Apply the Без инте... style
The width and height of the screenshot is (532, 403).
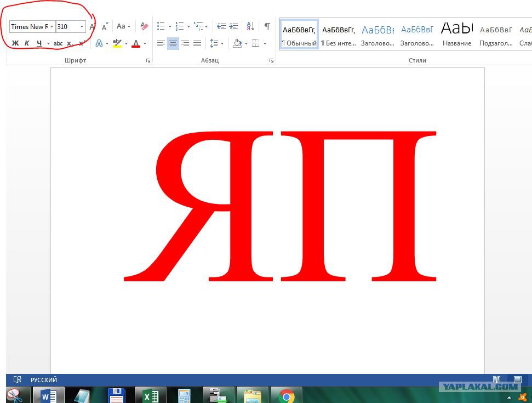pyautogui.click(x=338, y=35)
